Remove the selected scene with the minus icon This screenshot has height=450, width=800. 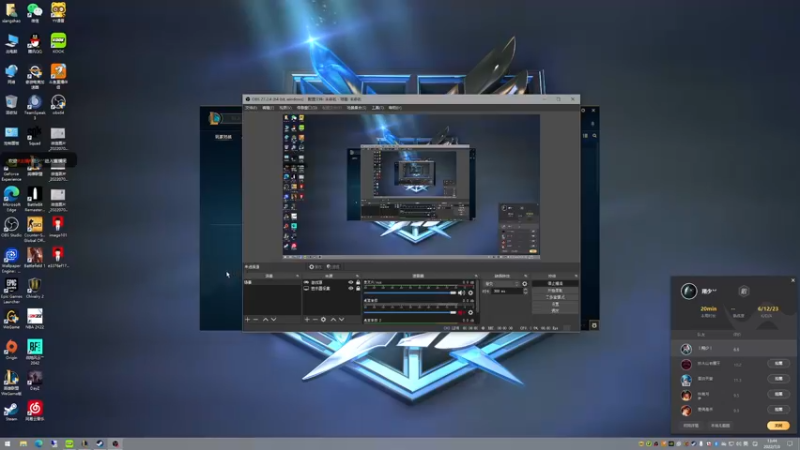[256, 319]
